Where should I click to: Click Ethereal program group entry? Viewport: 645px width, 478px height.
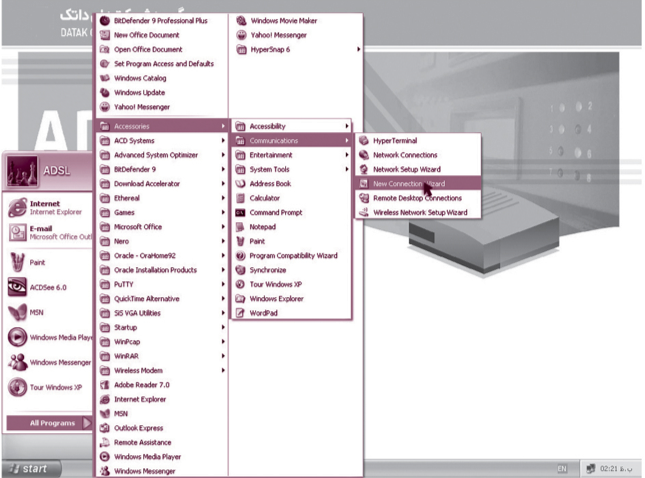pyautogui.click(x=162, y=198)
